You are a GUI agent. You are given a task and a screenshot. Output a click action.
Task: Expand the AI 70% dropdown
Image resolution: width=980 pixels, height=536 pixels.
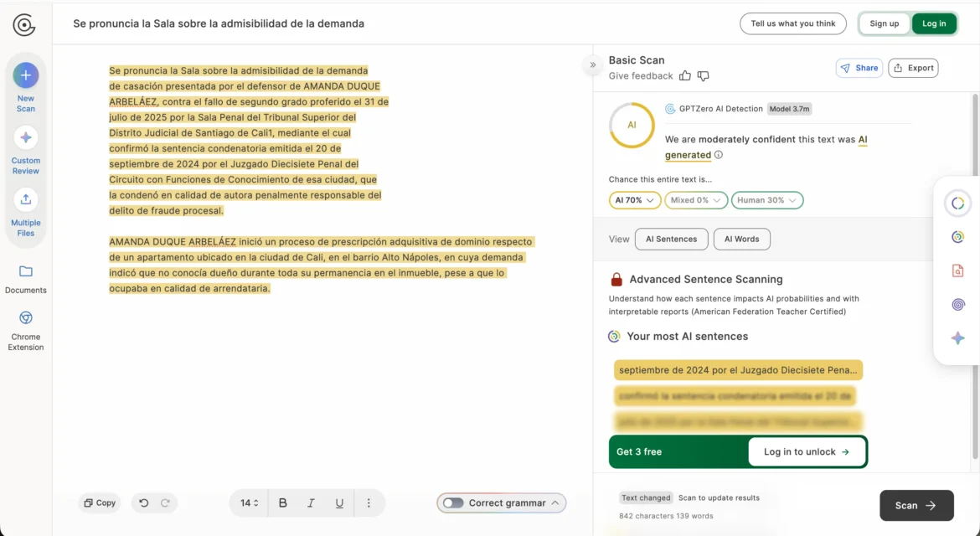(634, 200)
